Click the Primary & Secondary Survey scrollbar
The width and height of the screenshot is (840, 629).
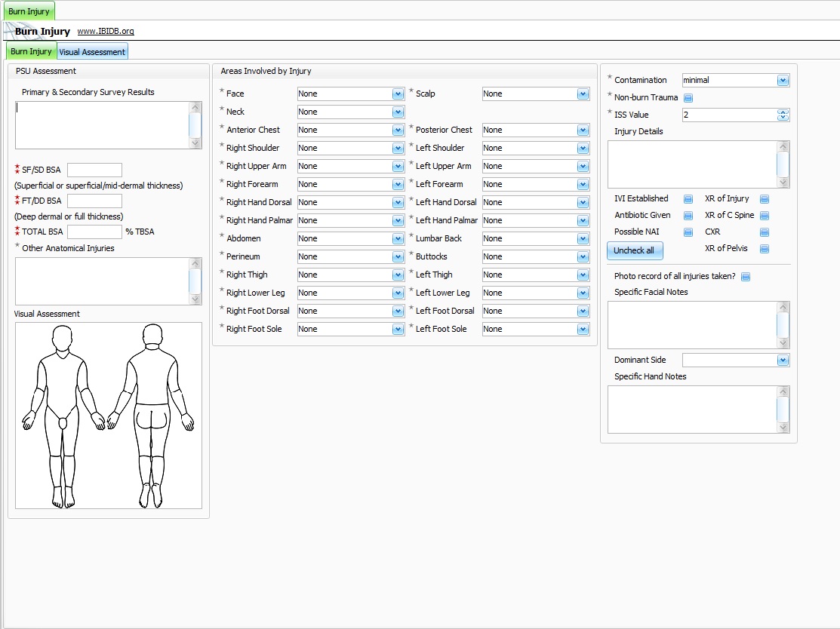click(x=195, y=125)
